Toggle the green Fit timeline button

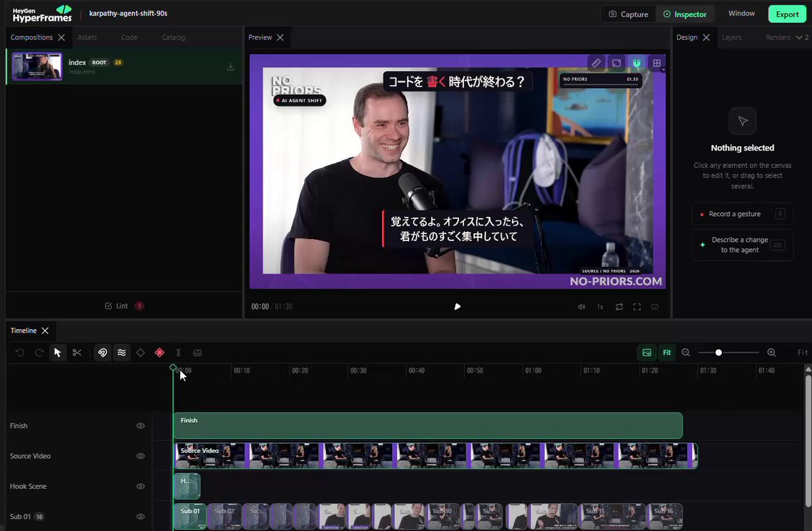666,353
